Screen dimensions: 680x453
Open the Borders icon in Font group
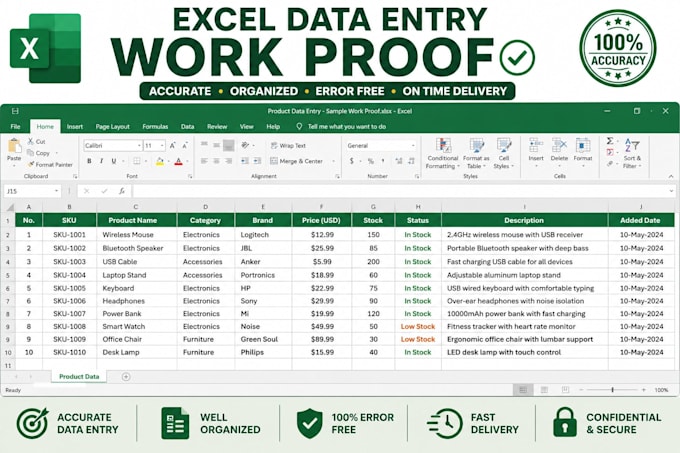tap(137, 161)
